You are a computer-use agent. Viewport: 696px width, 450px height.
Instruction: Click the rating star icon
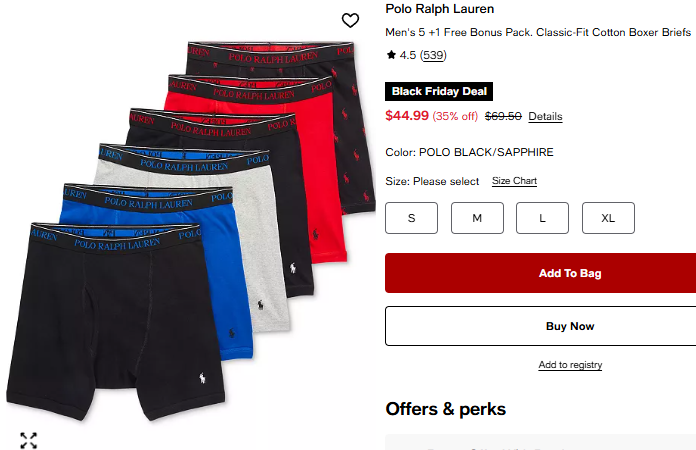pos(391,55)
